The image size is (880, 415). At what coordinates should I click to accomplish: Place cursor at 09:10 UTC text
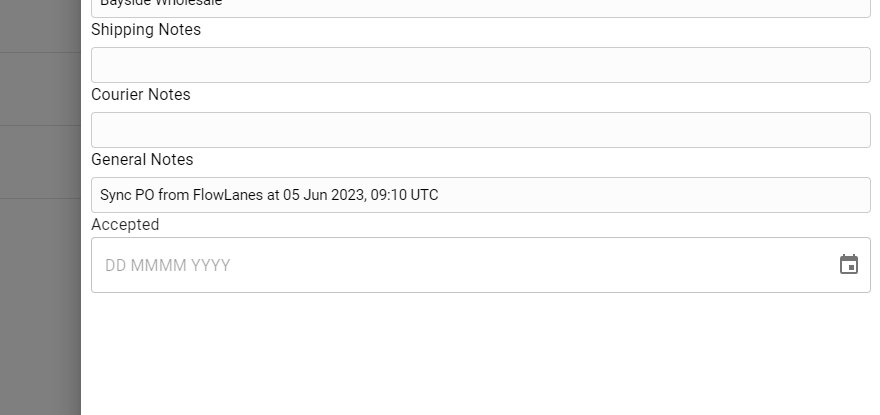pyautogui.click(x=405, y=195)
